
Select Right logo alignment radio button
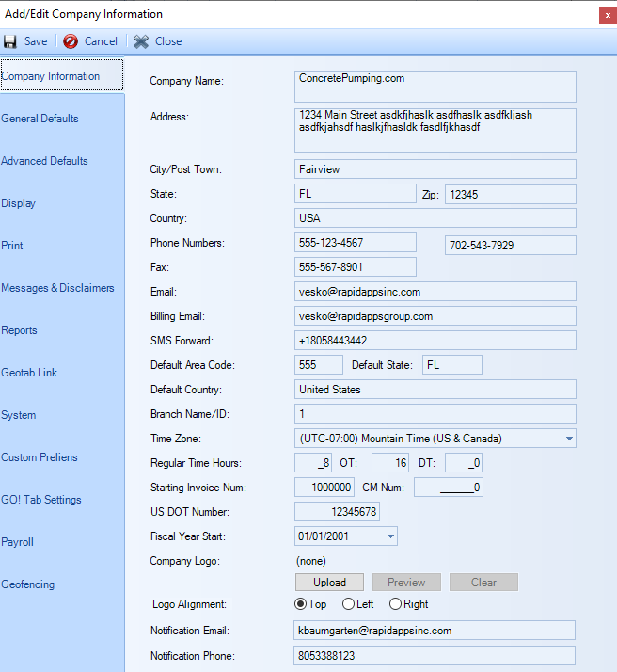pyautogui.click(x=395, y=604)
